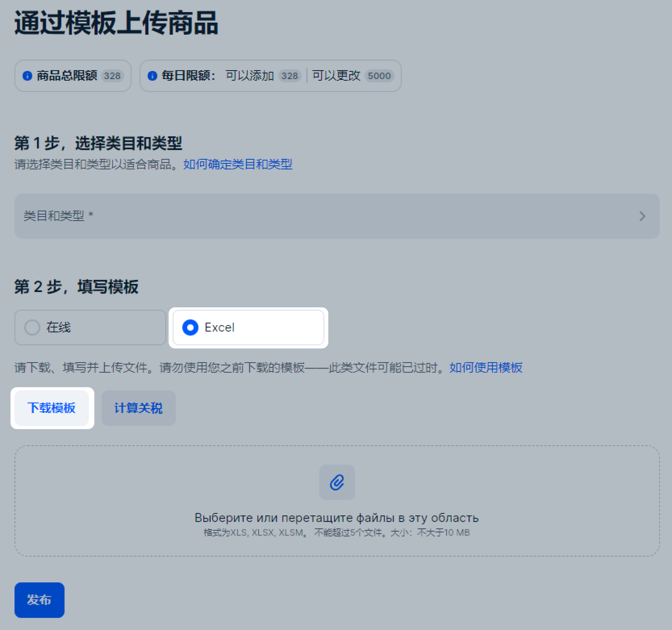The image size is (672, 630).
Task: Click the 下载模板 button
Action: click(x=52, y=408)
